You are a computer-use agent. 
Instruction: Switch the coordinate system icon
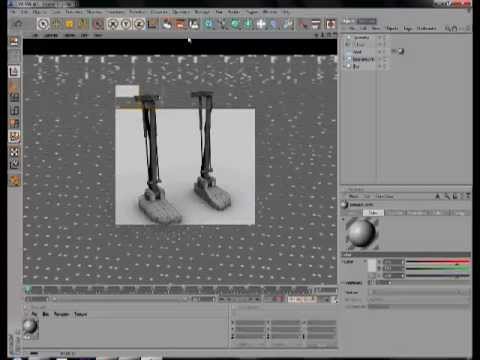tap(153, 24)
